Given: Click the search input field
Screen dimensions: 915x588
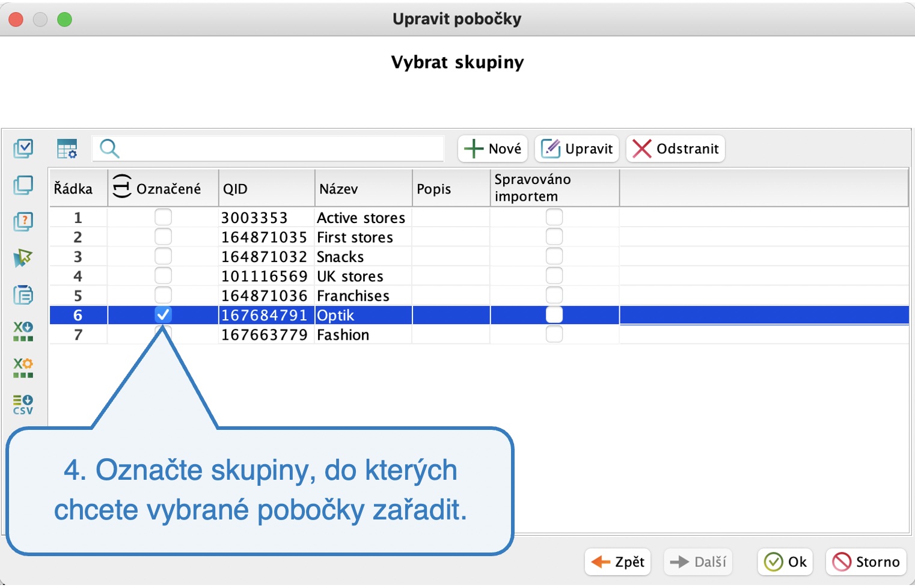Looking at the screenshot, I should [x=268, y=149].
